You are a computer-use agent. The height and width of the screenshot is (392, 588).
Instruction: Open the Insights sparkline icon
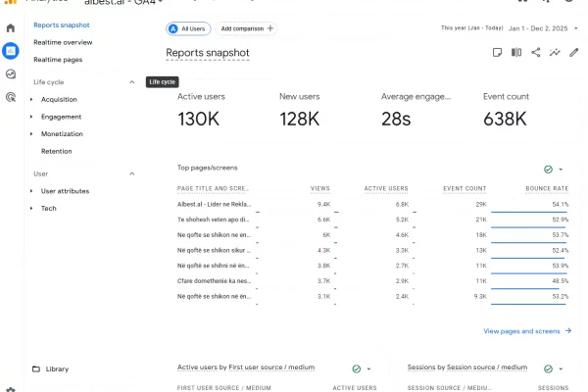pyautogui.click(x=555, y=53)
